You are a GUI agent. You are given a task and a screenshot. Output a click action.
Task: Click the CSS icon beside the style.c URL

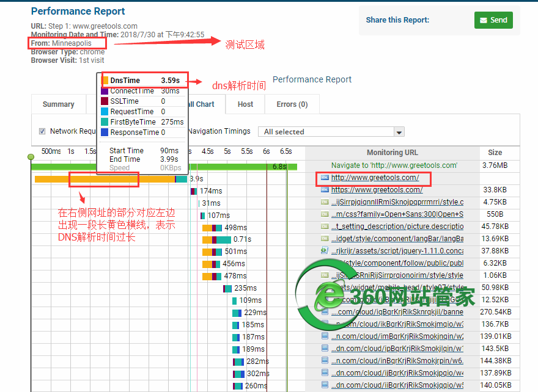tap(325, 202)
